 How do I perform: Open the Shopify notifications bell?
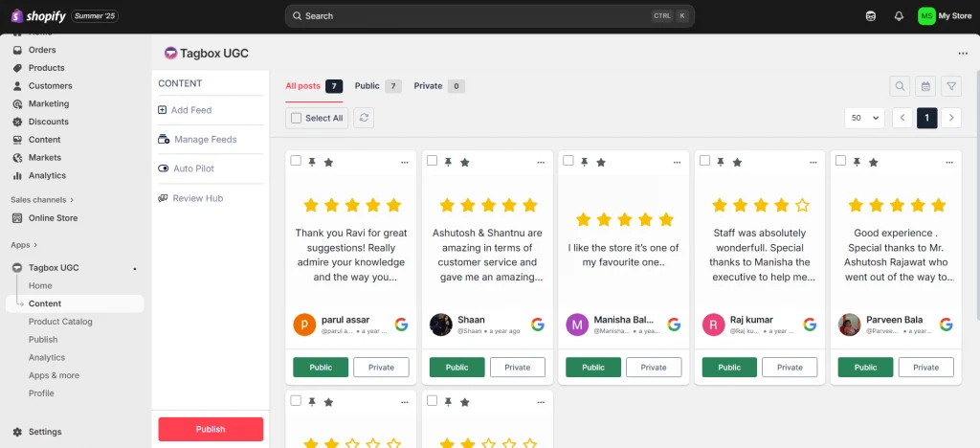click(x=899, y=16)
